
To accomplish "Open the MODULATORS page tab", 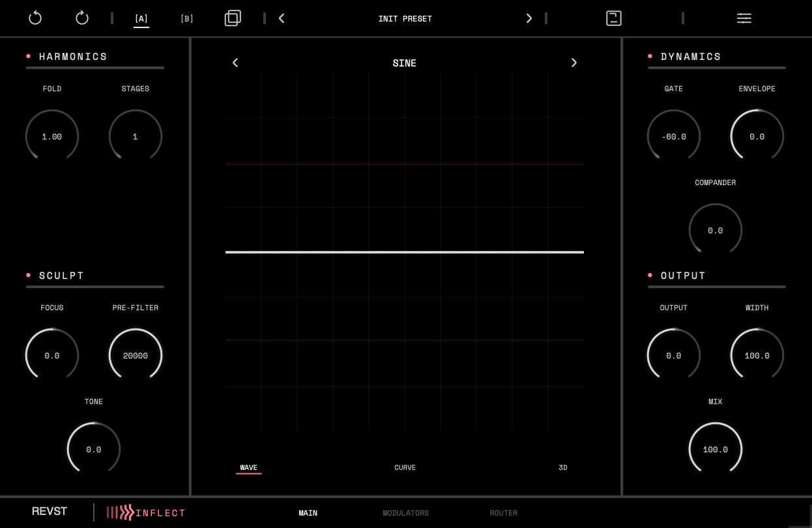I will pyautogui.click(x=406, y=513).
